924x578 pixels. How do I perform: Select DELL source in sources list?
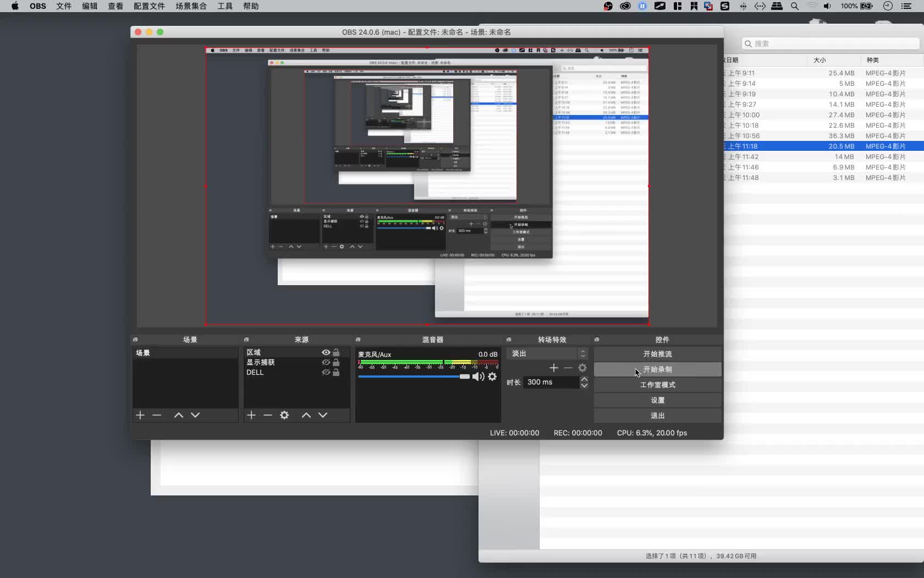(297, 372)
